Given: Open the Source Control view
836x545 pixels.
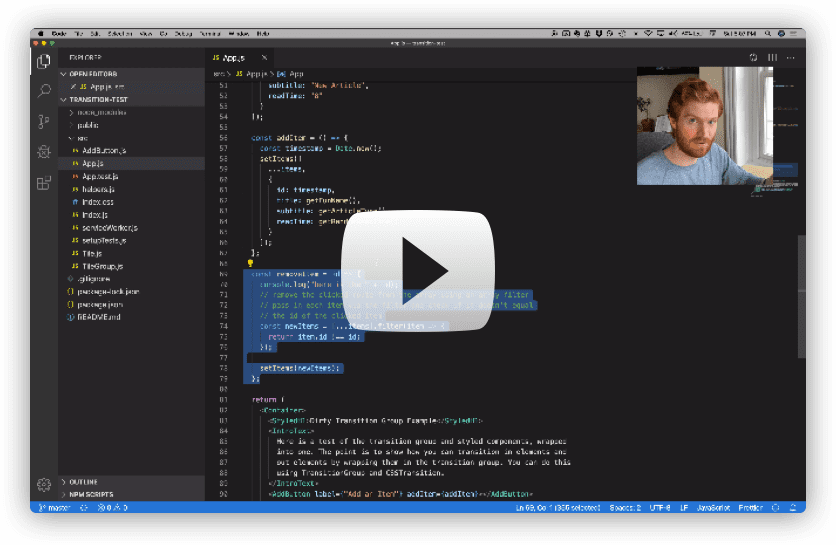Looking at the screenshot, I should pyautogui.click(x=44, y=121).
